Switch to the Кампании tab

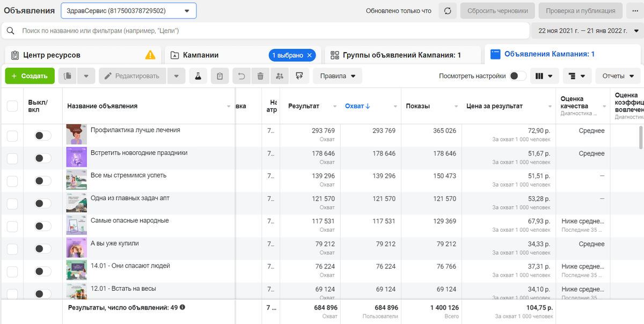(241, 55)
